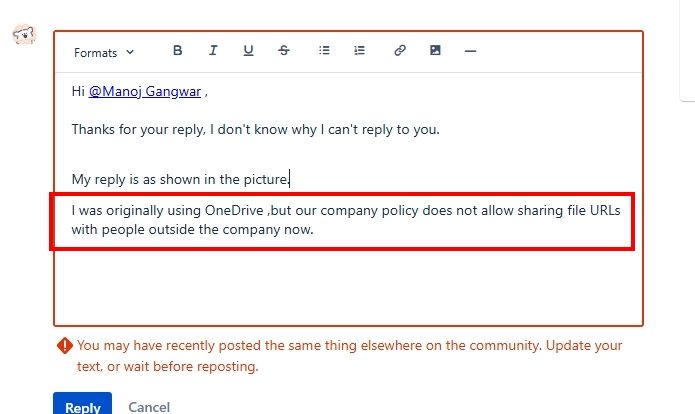Click the Reply button
This screenshot has width=695, height=414.
pos(82,404)
